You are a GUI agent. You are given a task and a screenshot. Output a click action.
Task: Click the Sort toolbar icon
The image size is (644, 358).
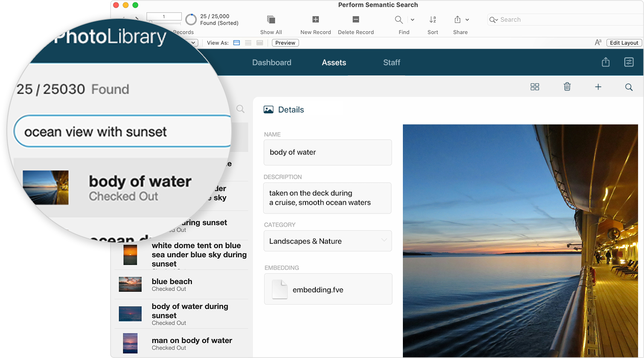click(x=433, y=20)
